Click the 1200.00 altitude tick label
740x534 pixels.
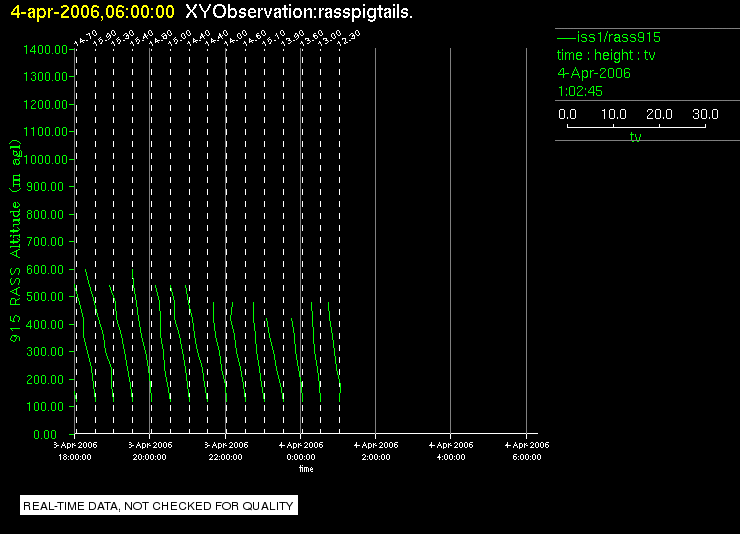[45, 104]
